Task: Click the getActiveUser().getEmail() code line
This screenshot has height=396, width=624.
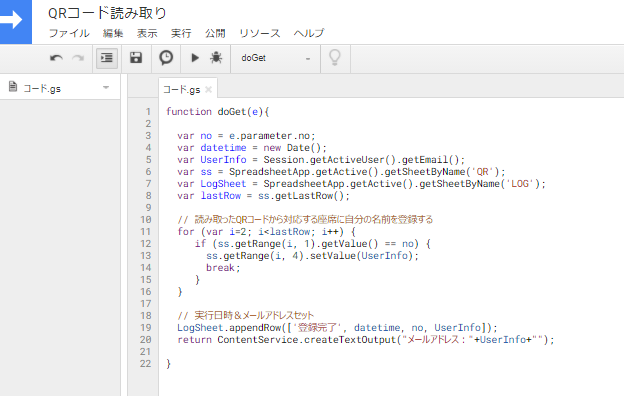Action: (321, 160)
